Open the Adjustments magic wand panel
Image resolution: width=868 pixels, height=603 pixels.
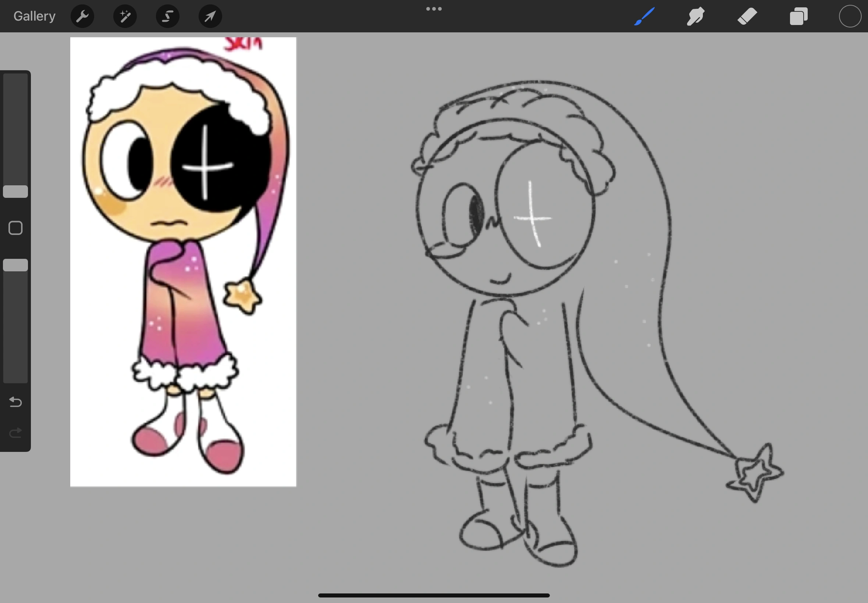pos(125,16)
